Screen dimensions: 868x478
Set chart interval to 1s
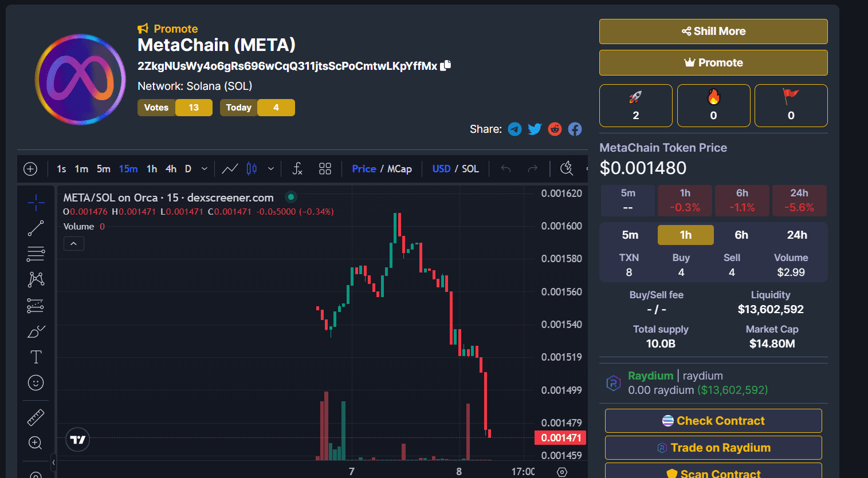(x=61, y=169)
